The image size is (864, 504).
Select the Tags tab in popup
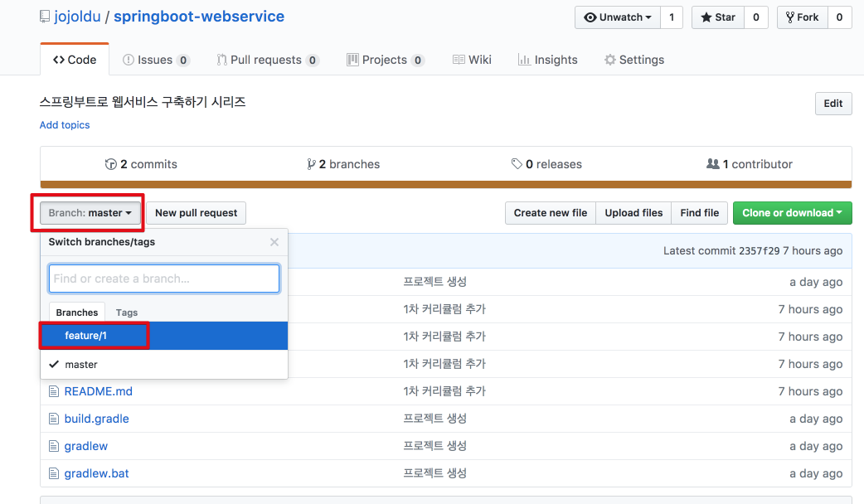pyautogui.click(x=127, y=313)
